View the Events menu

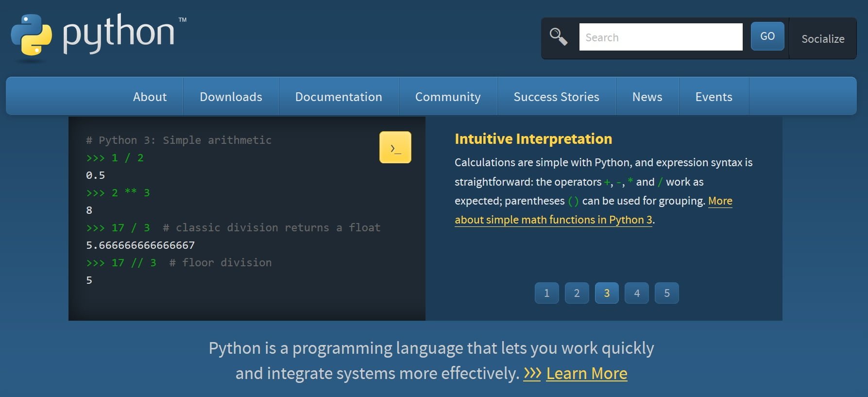714,97
